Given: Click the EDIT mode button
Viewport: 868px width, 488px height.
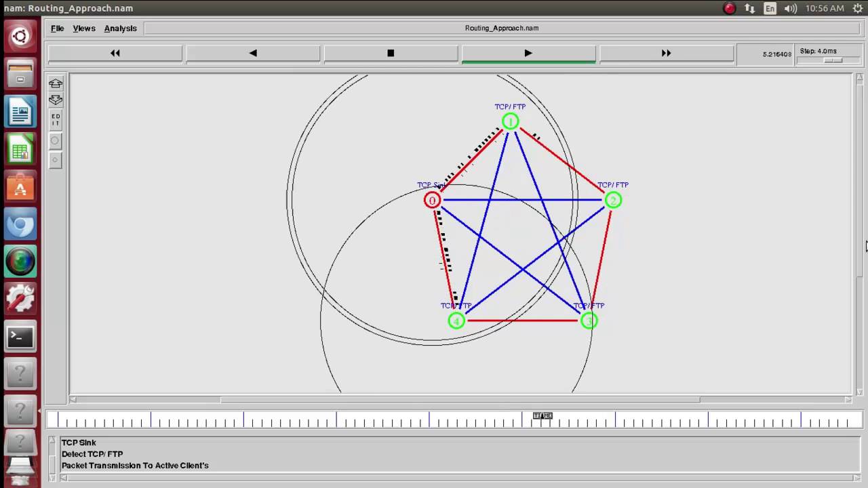Looking at the screenshot, I should (x=56, y=121).
